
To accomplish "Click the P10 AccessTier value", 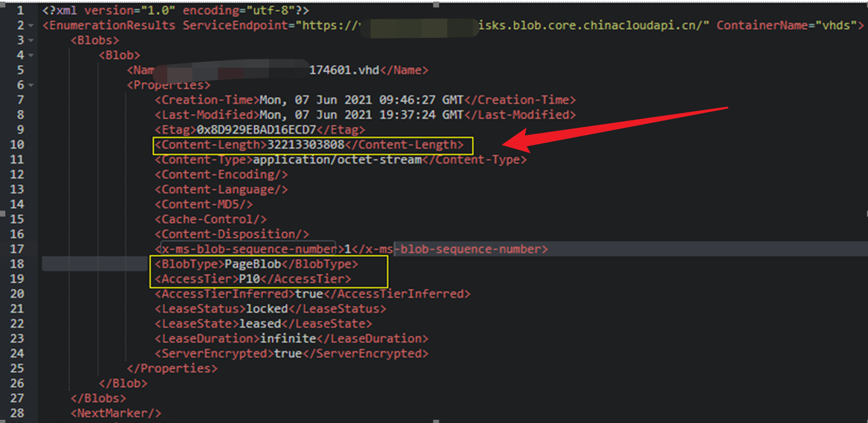I will tap(249, 279).
